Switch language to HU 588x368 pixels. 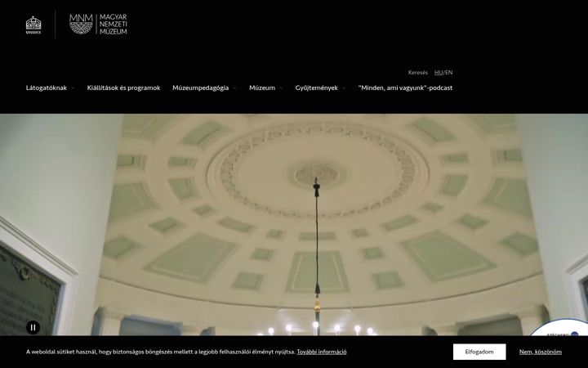coord(439,73)
